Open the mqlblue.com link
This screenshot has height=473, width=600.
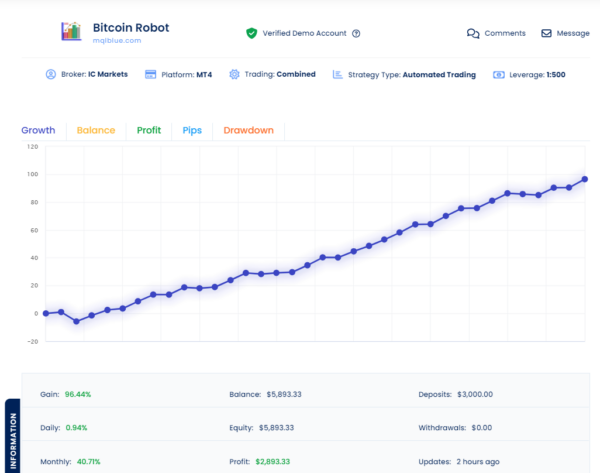point(117,41)
